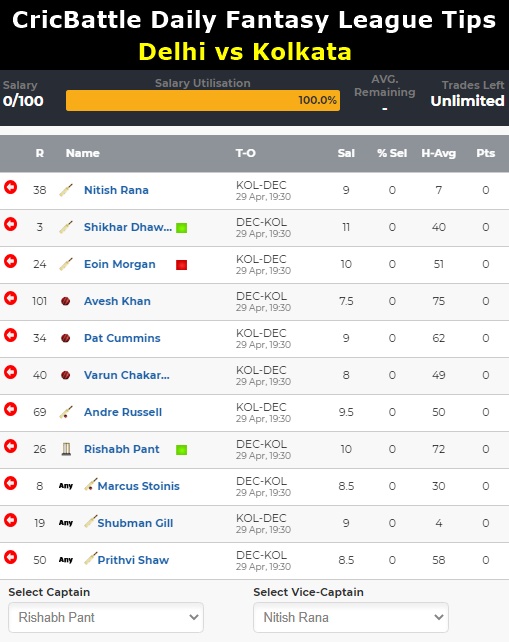Open the Select Captain dropdown
This screenshot has width=509, height=642.
point(106,617)
